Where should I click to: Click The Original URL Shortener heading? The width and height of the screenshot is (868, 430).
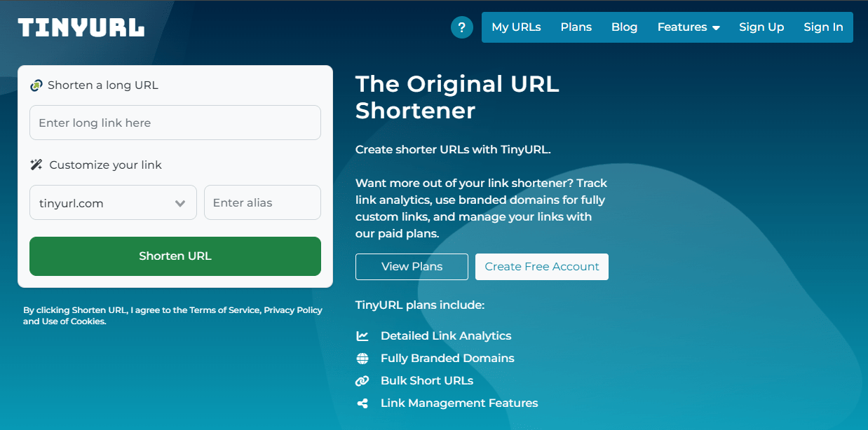click(x=457, y=97)
